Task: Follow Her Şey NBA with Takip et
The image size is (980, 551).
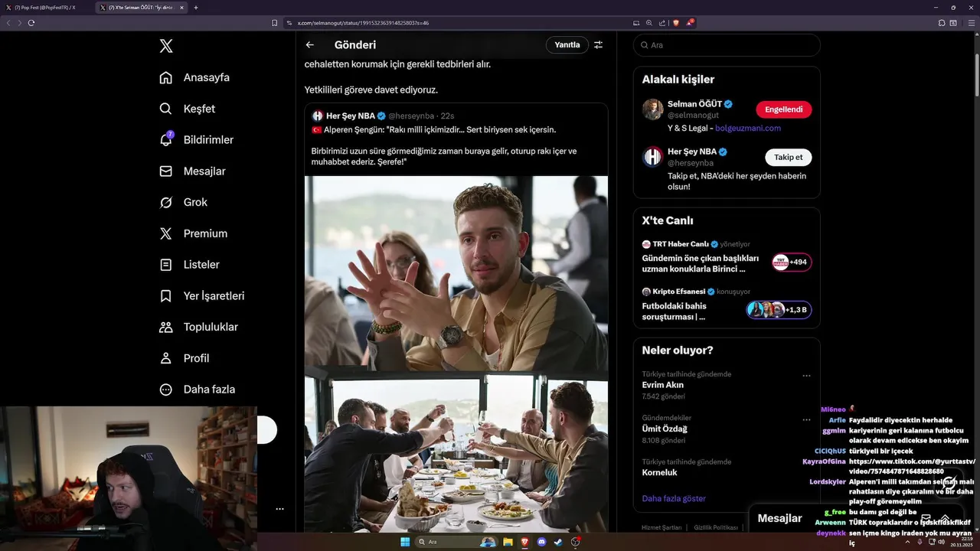Action: click(788, 157)
